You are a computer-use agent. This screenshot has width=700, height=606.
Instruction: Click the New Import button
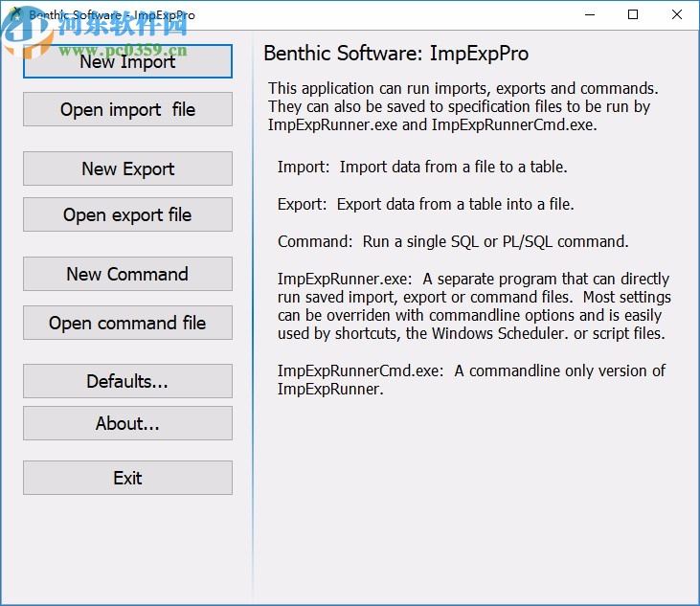(127, 61)
